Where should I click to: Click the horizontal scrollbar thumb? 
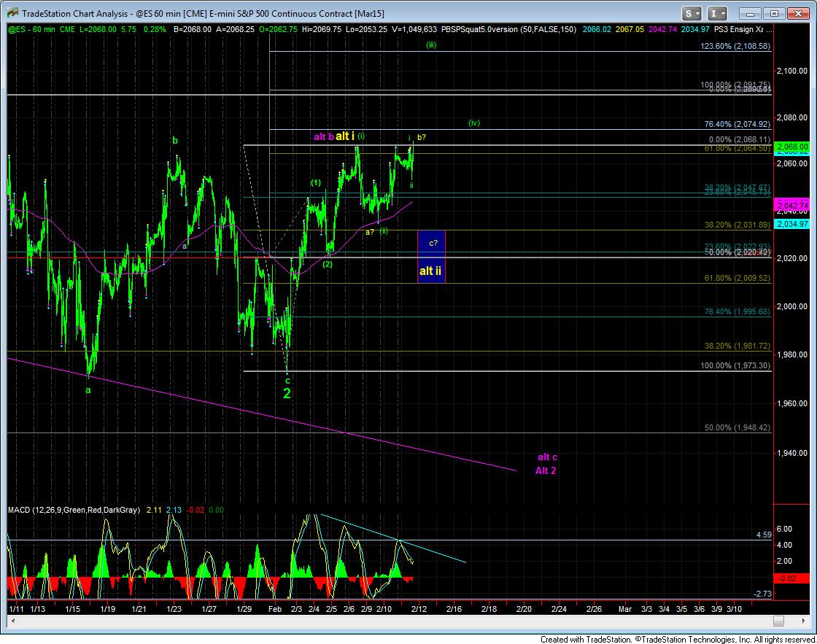coord(778,621)
